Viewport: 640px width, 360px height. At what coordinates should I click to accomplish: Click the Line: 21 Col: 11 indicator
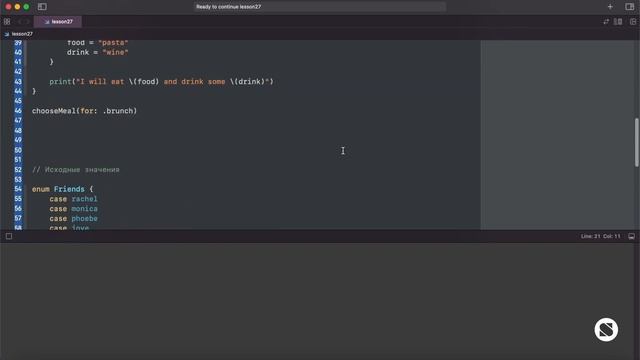pos(600,236)
